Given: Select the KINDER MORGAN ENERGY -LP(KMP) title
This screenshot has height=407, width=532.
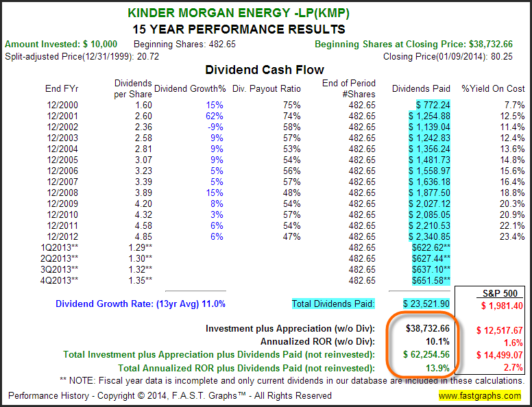Looking at the screenshot, I should [x=239, y=13].
